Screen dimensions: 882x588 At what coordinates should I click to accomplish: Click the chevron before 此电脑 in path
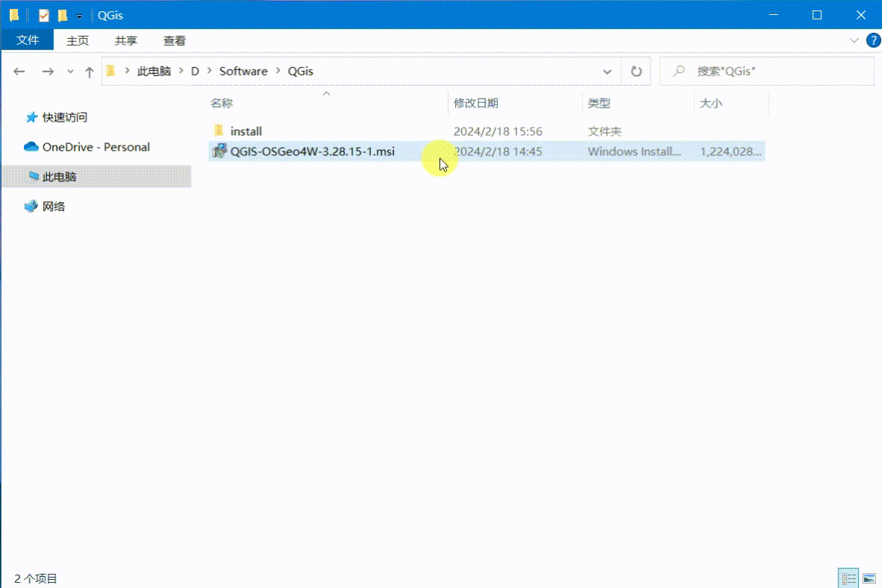pyautogui.click(x=127, y=71)
